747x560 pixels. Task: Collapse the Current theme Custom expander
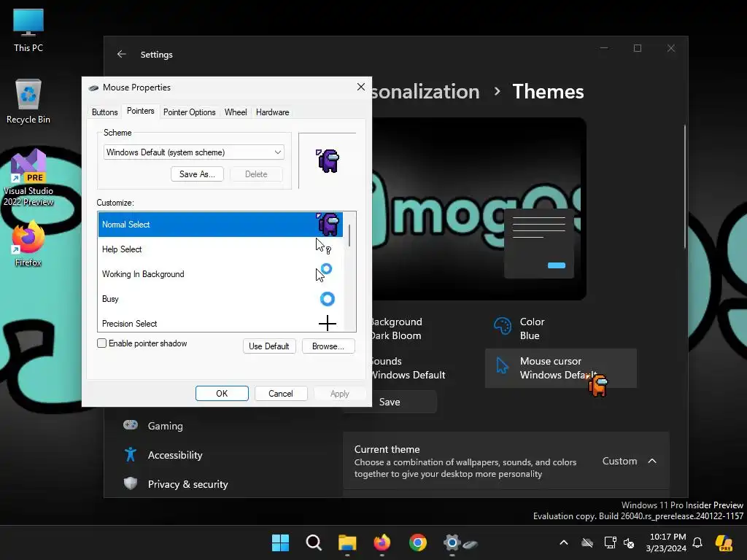[x=652, y=461]
